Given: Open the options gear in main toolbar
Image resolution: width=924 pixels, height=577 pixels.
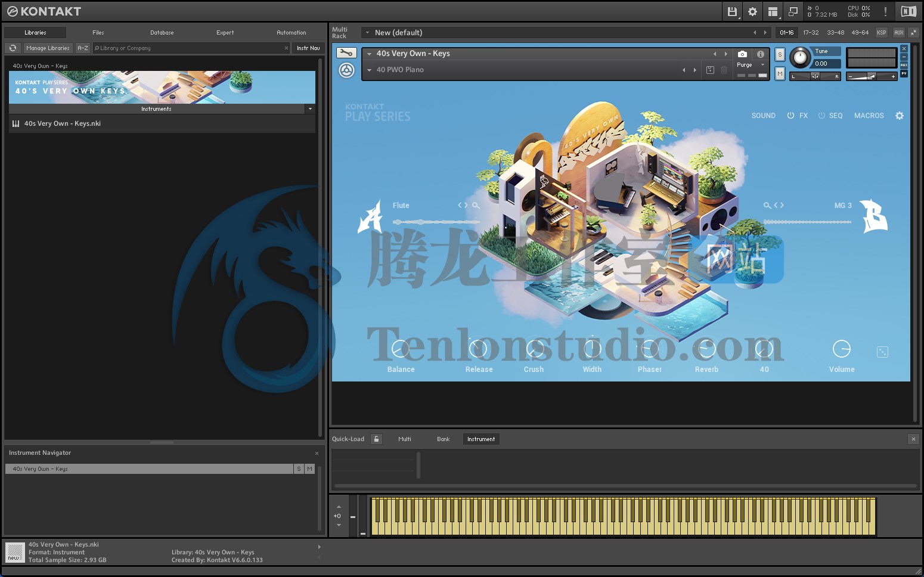Looking at the screenshot, I should pyautogui.click(x=752, y=11).
